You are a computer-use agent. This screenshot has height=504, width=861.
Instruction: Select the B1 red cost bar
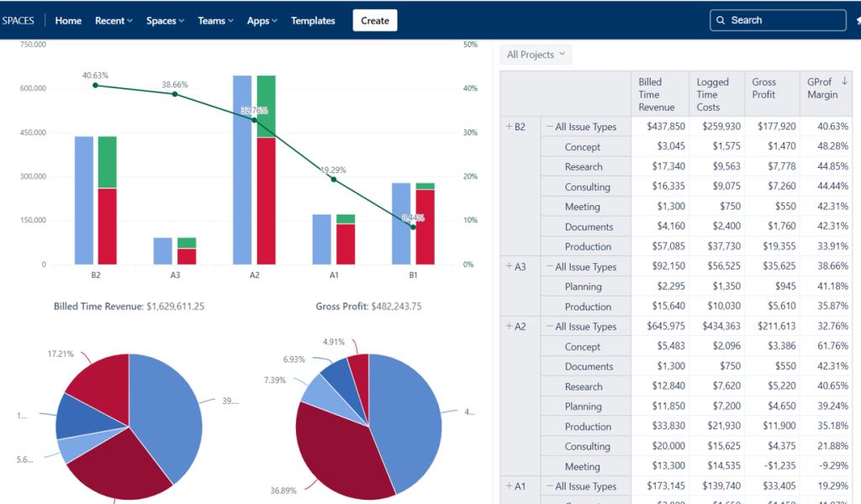(425, 227)
